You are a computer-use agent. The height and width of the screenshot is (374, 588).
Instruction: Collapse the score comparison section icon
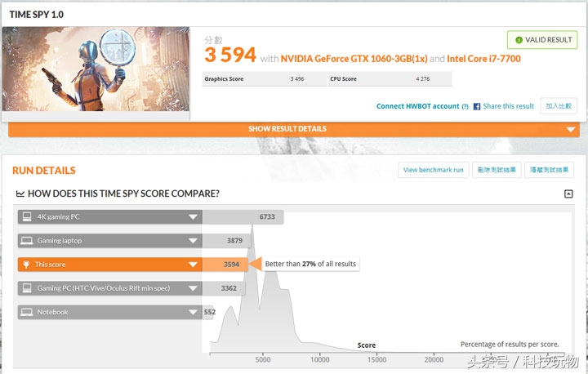[568, 194]
